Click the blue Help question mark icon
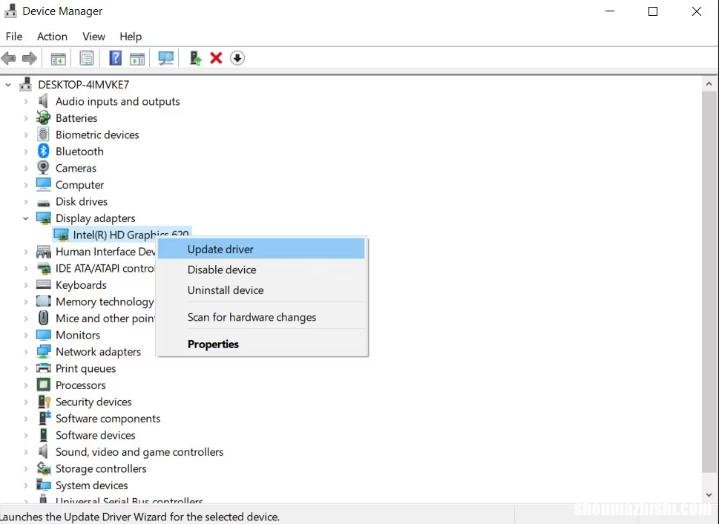 115,58
